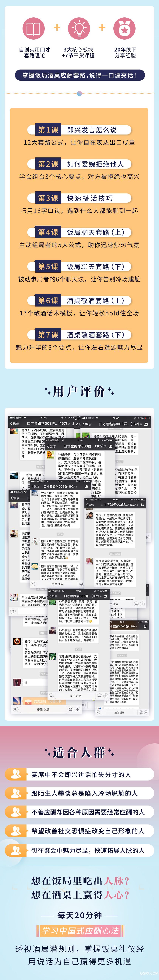The height and width of the screenshot is (980, 159).
Task: Select the 第2课 如何委婉拒绝他人 lesson heading
Action: pyautogui.click(x=79, y=164)
